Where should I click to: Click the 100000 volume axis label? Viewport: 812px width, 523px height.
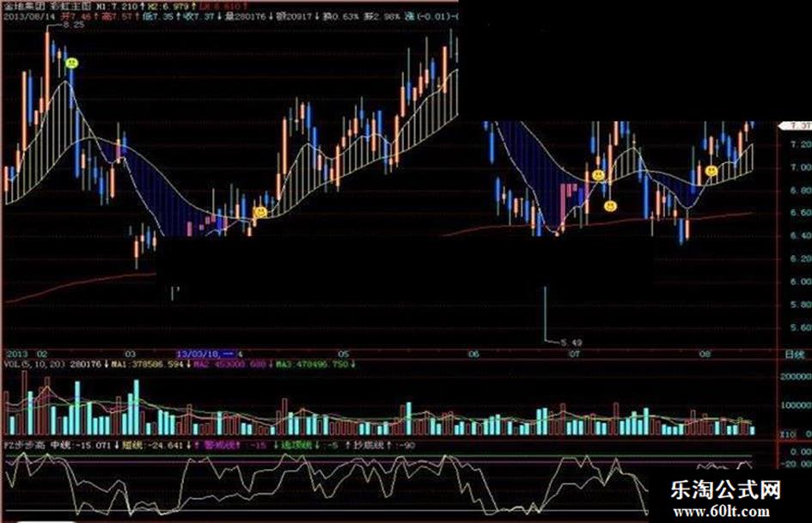click(796, 405)
